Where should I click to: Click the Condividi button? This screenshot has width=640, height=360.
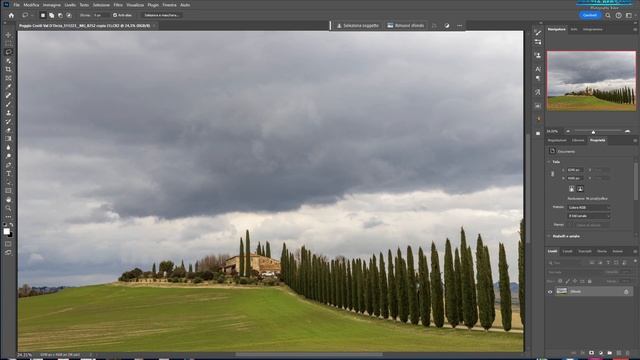point(589,15)
